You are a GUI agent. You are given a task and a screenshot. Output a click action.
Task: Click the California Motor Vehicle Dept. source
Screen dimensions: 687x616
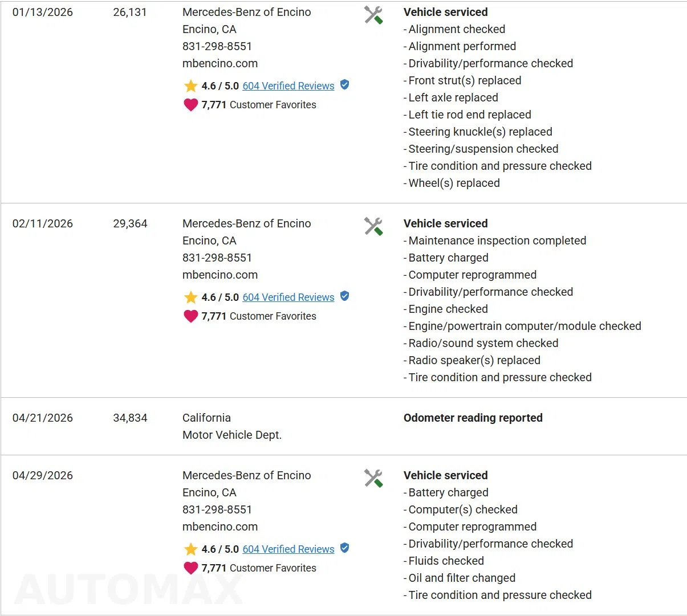point(232,426)
